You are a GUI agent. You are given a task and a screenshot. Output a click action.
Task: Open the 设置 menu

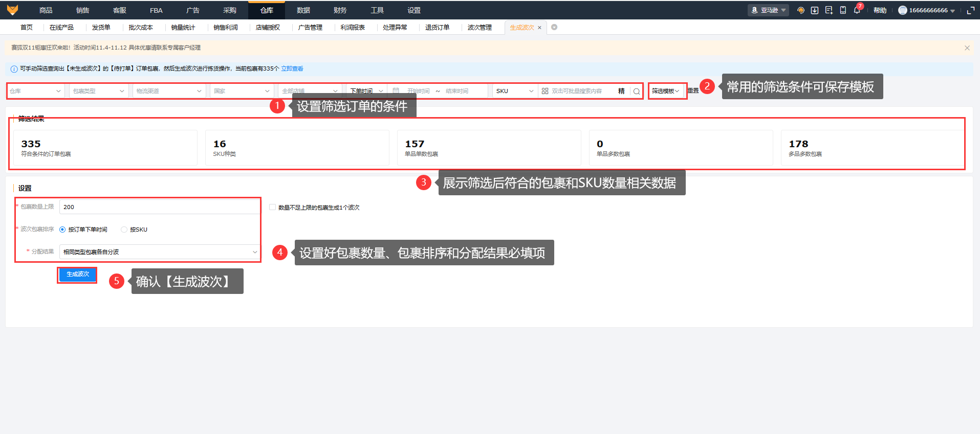(414, 10)
